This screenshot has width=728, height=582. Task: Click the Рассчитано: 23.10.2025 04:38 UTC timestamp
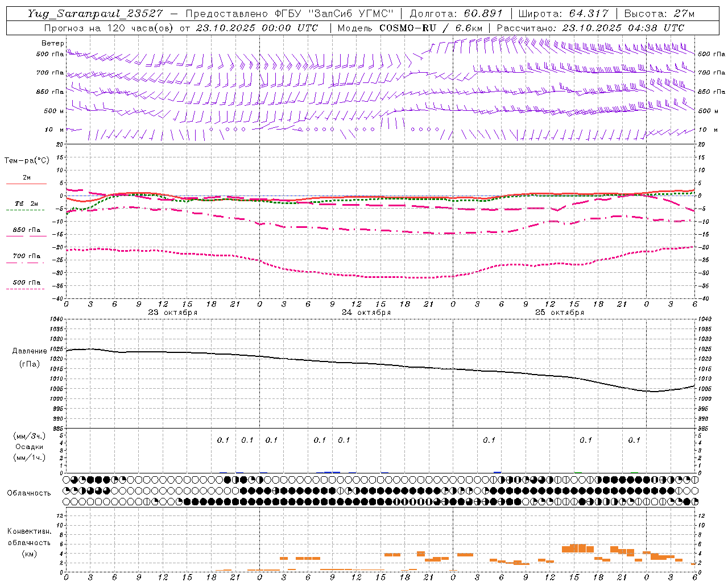pos(590,28)
